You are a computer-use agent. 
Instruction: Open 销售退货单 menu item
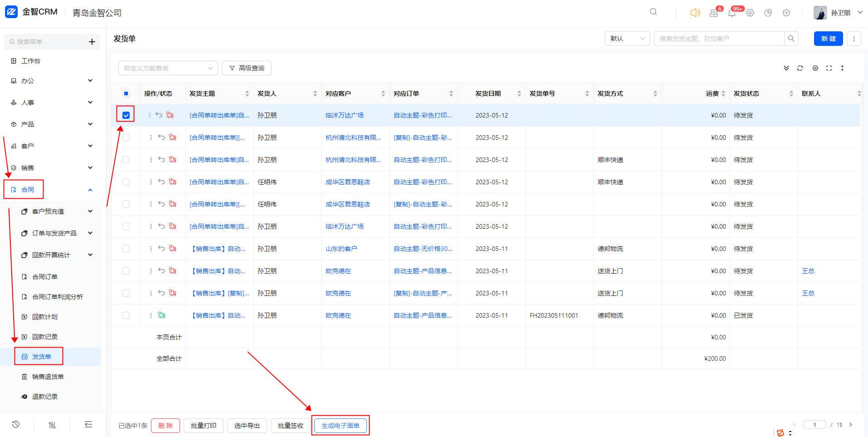coord(48,377)
